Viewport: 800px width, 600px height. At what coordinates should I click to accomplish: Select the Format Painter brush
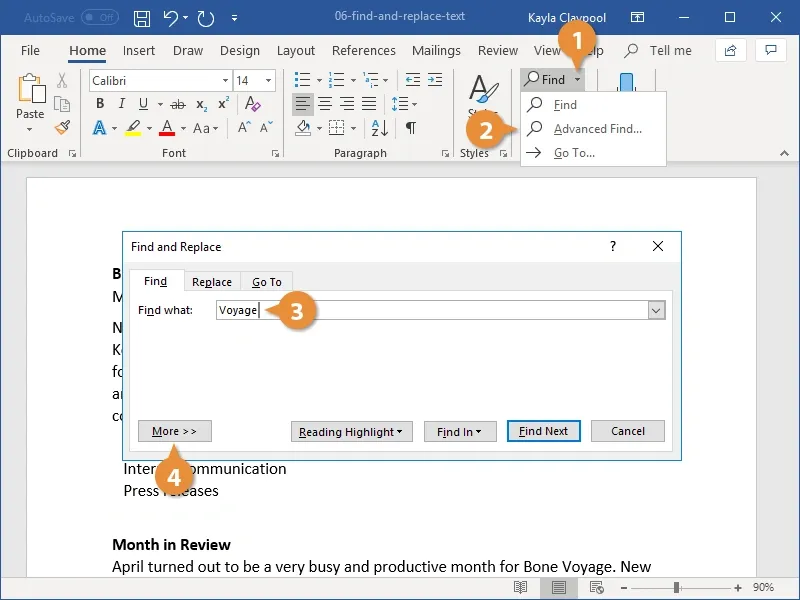tap(62, 128)
